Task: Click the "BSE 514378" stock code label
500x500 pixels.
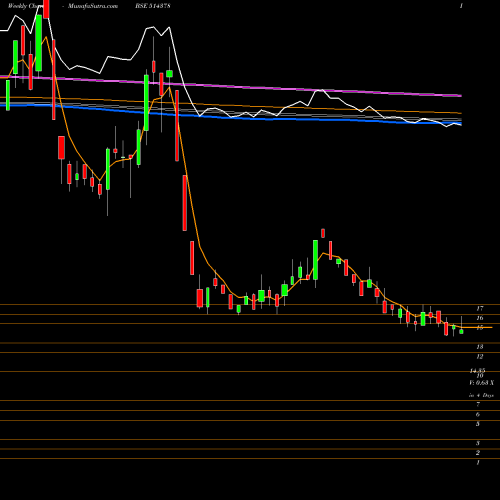Action: (153, 6)
